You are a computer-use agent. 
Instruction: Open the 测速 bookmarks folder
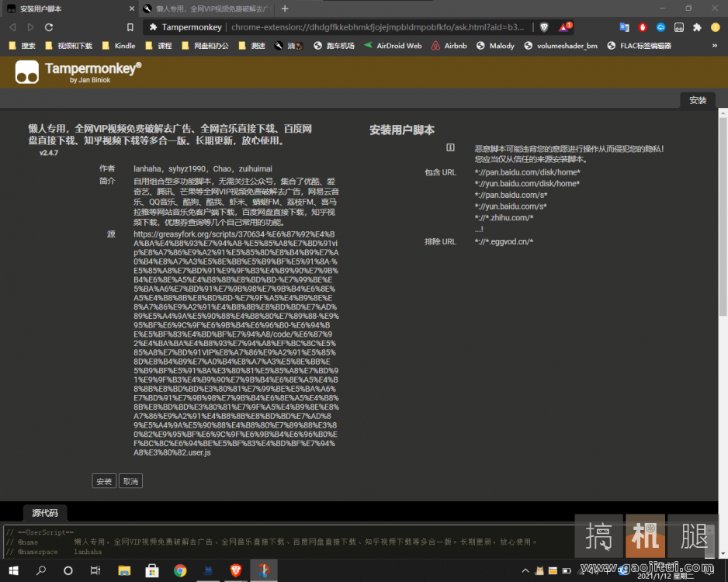252,46
